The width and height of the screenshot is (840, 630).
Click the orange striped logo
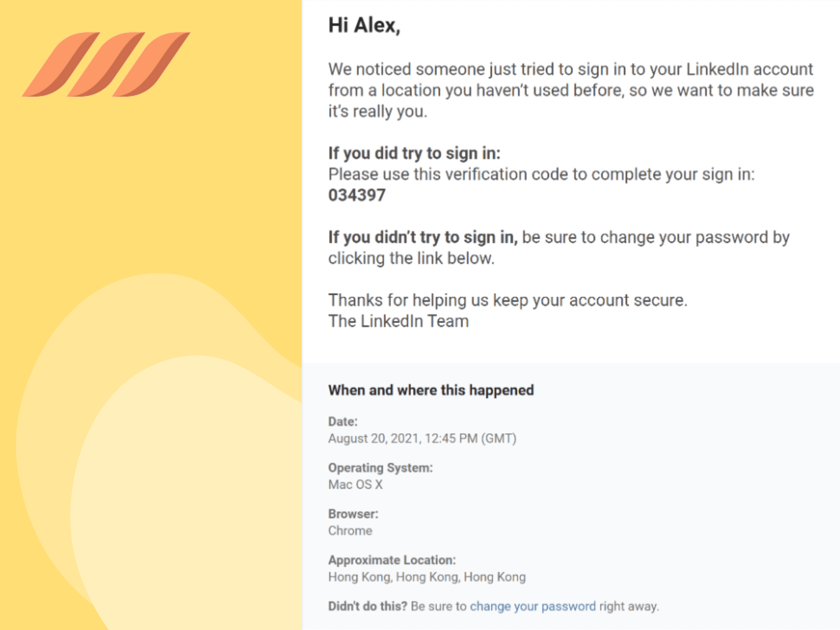pos(106,65)
